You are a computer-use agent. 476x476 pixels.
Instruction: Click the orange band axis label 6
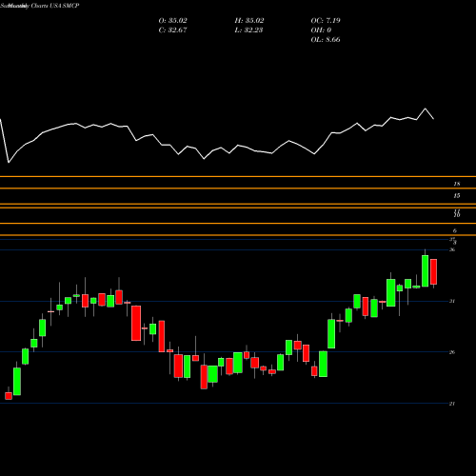pos(455,230)
